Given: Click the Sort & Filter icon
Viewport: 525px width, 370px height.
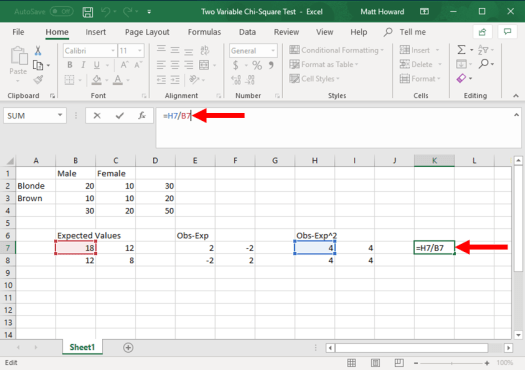Looking at the screenshot, I should (483, 50).
